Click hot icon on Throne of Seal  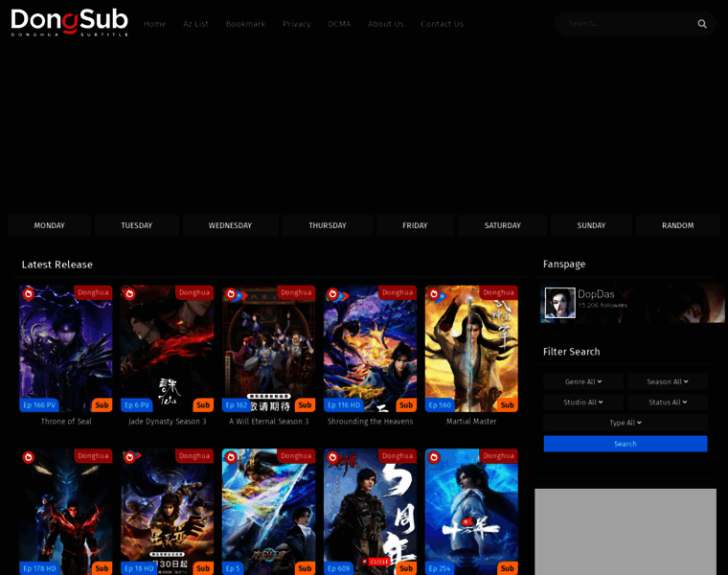tap(29, 293)
